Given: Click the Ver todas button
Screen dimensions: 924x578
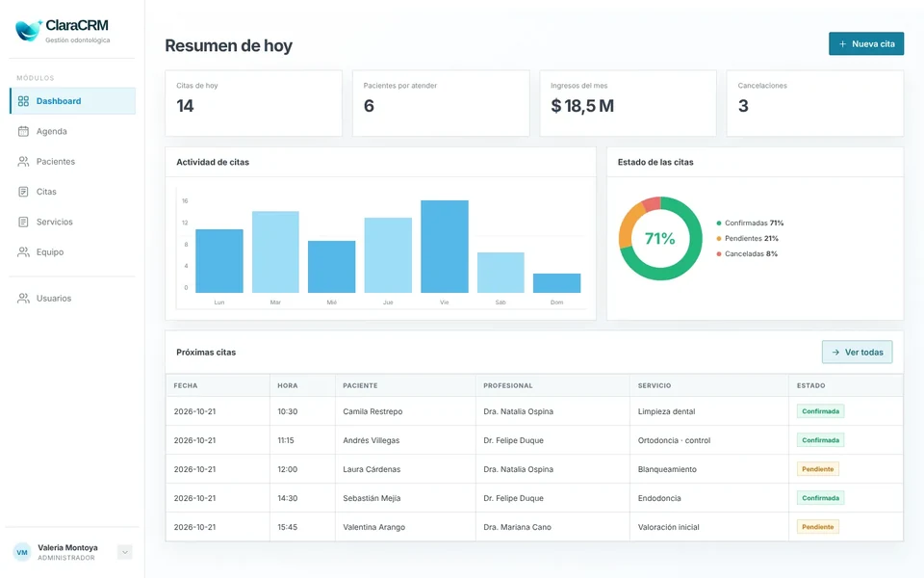Looking at the screenshot, I should [x=858, y=353].
